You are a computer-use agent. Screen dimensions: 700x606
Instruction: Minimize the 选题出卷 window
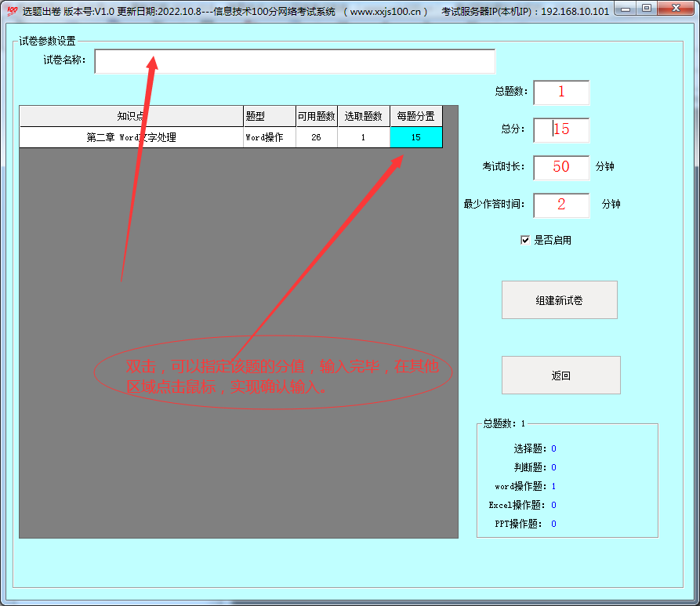coord(626,9)
